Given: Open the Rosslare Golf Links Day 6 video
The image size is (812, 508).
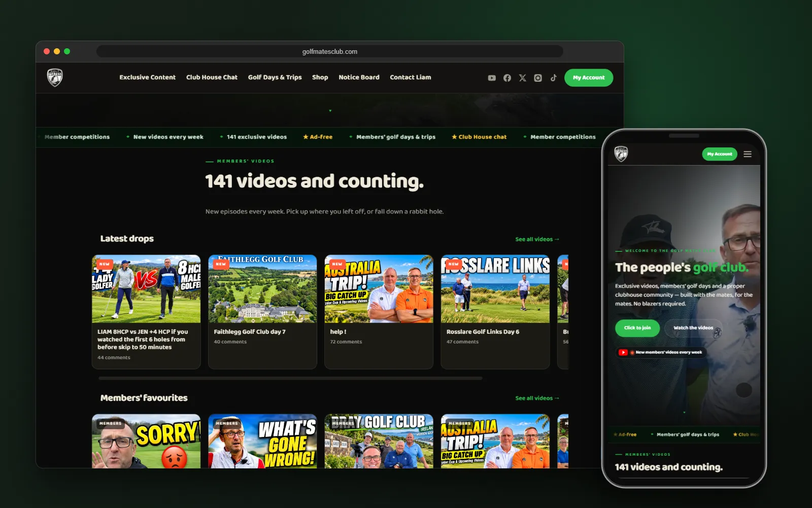Looking at the screenshot, I should pyautogui.click(x=495, y=311).
